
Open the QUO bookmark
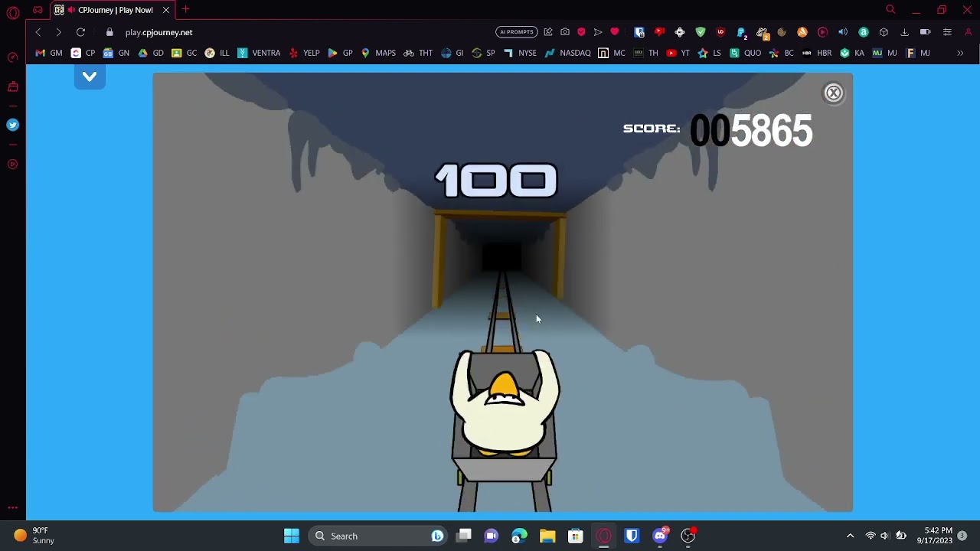pyautogui.click(x=745, y=53)
